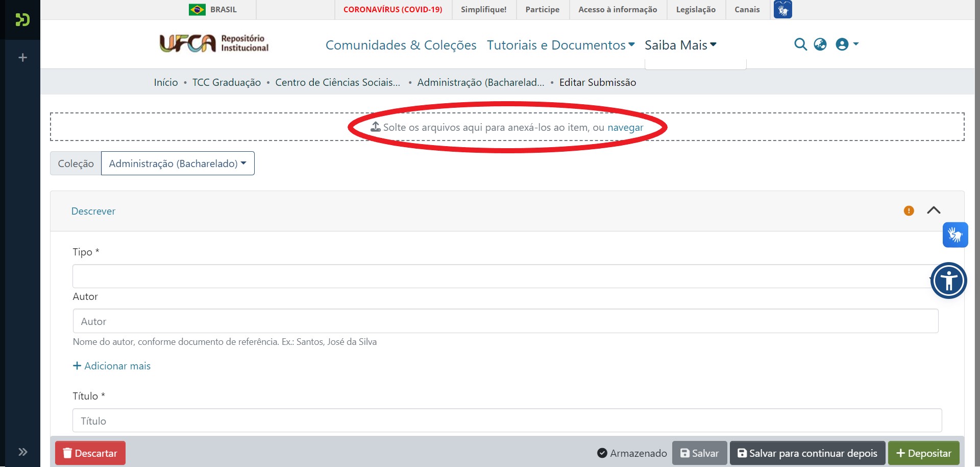The width and height of the screenshot is (980, 467).
Task: Click the upload icon in the drop zone
Action: pos(375,127)
